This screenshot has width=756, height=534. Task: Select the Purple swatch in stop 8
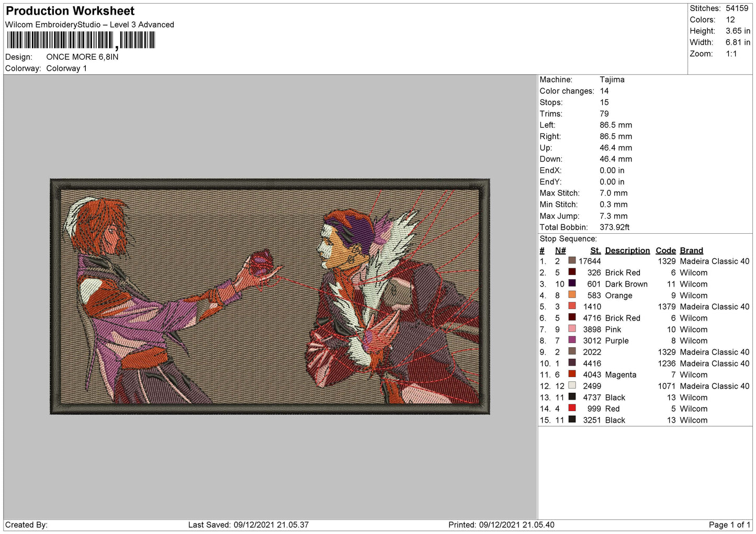point(572,340)
